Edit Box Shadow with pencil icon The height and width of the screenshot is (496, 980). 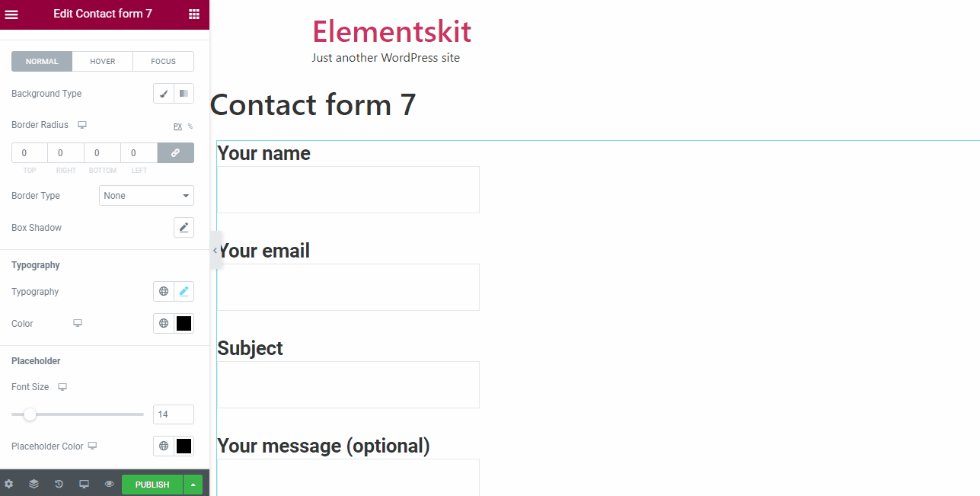pyautogui.click(x=184, y=228)
